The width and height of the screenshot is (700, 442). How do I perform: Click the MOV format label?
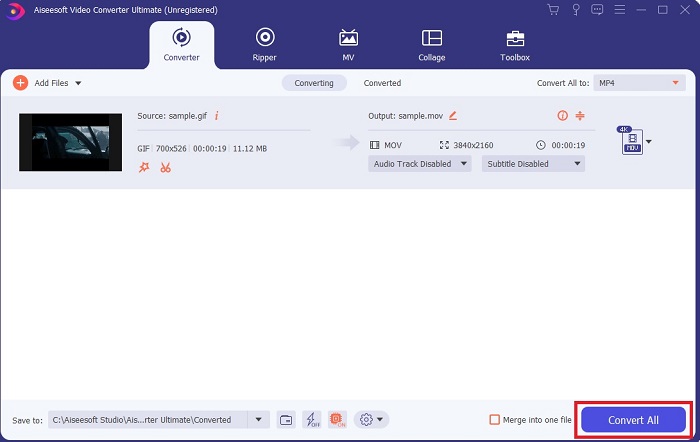click(x=393, y=145)
